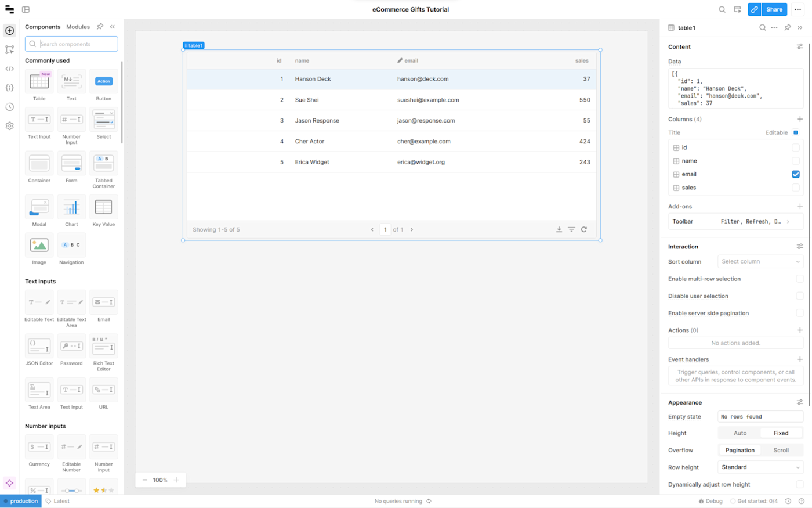Select the Components tab
Image resolution: width=812 pixels, height=508 pixels.
click(x=42, y=27)
